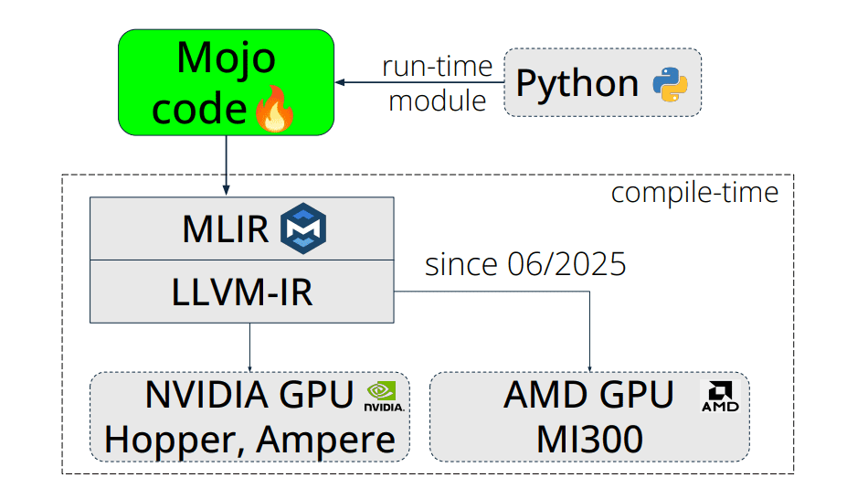Click the arrowhead pointing into AMD GPU box
Viewport: 868px width, 499px height.
pos(589,367)
